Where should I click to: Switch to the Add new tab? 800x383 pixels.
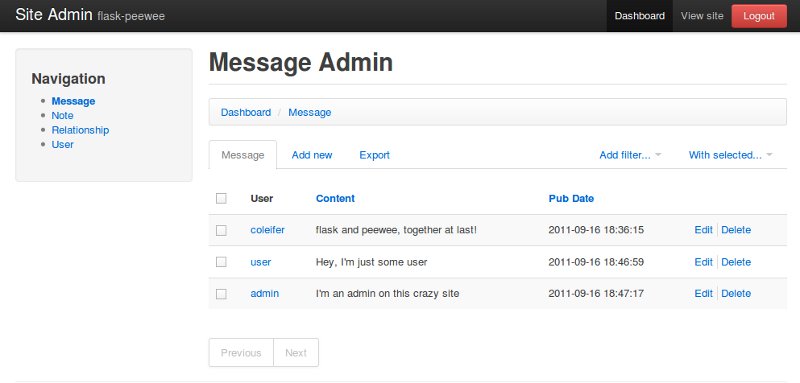click(x=312, y=155)
